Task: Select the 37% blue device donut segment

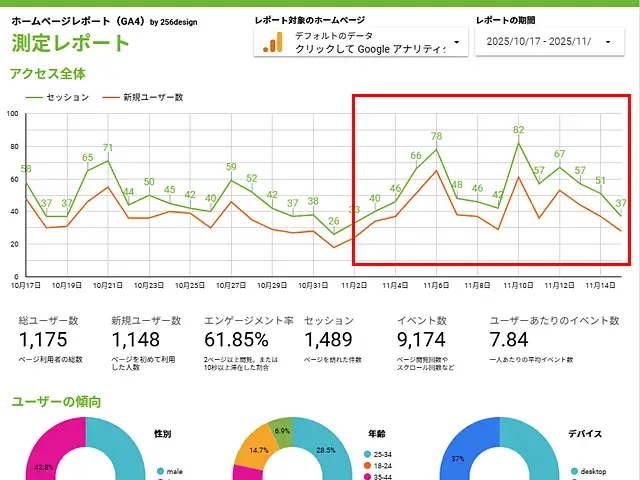Action: 465,455
